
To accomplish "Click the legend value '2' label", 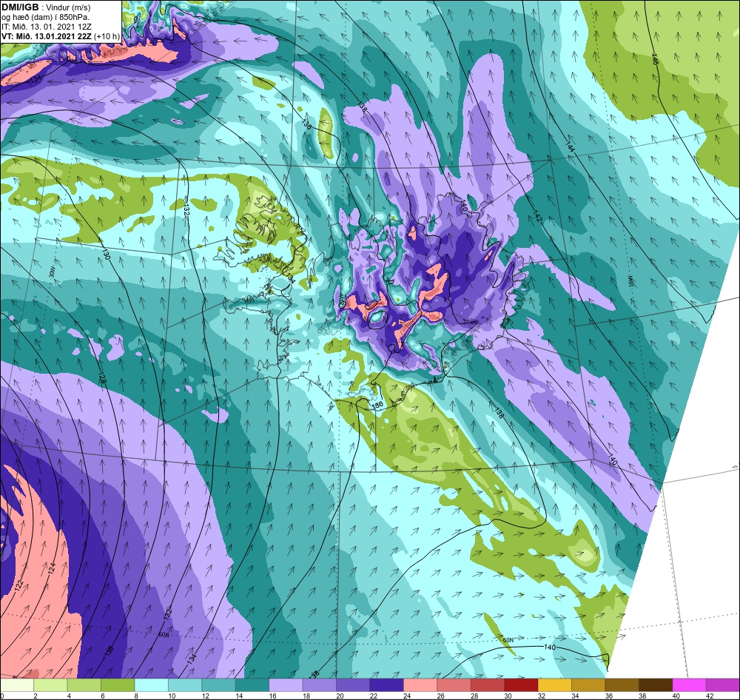I will [35, 696].
